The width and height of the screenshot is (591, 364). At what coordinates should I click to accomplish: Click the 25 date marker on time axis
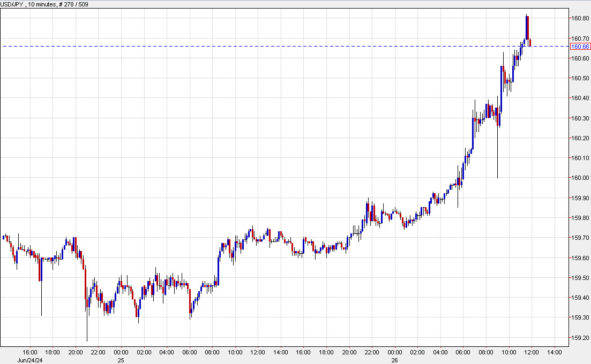pyautogui.click(x=121, y=360)
